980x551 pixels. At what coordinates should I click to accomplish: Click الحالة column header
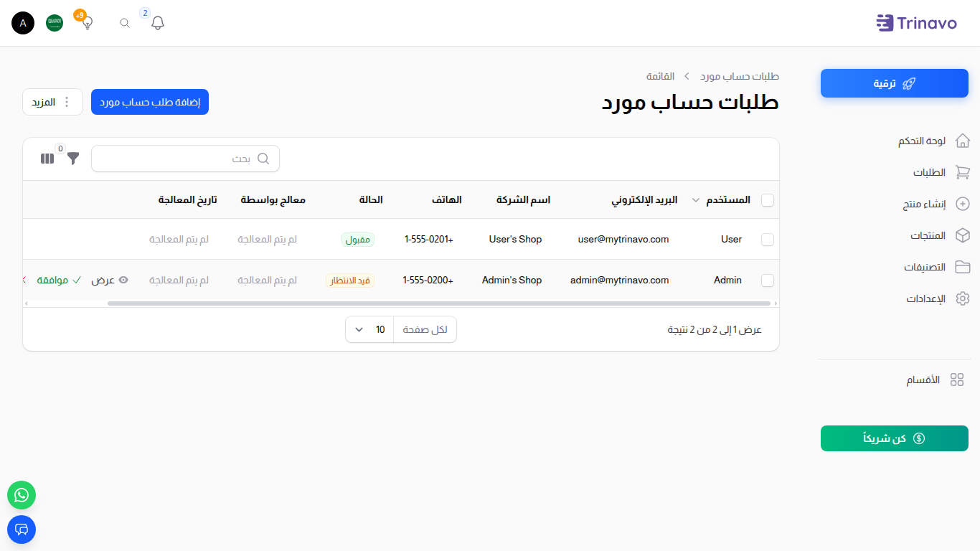click(x=371, y=200)
